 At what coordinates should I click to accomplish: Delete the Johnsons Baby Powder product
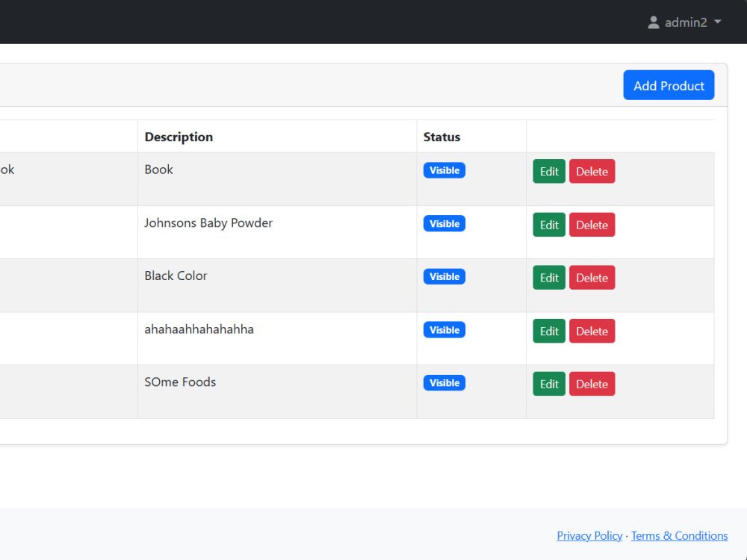592,225
